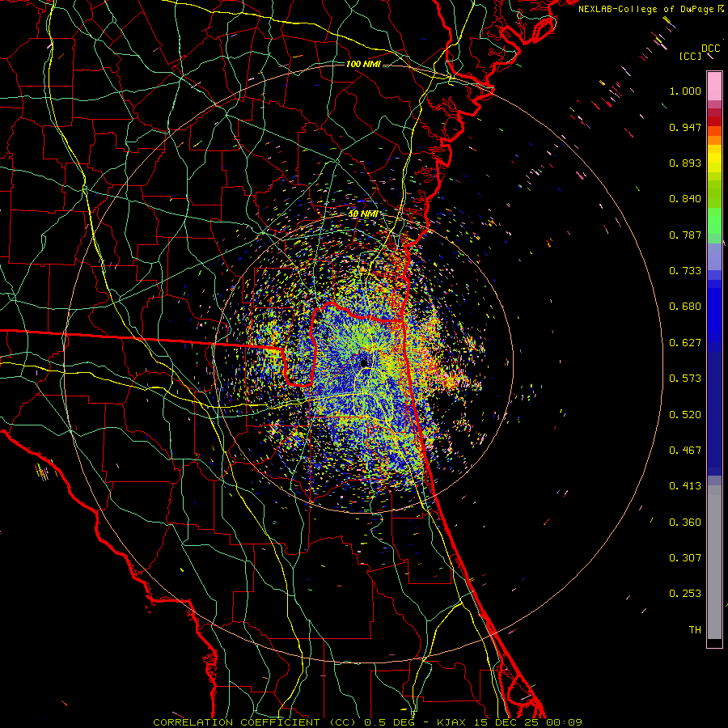Click the 0.627 scale value
Screen dimensions: 728x728
(x=685, y=343)
